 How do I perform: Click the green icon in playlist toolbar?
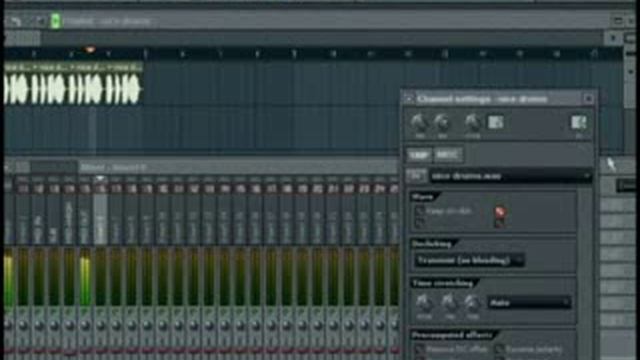pyautogui.click(x=56, y=21)
